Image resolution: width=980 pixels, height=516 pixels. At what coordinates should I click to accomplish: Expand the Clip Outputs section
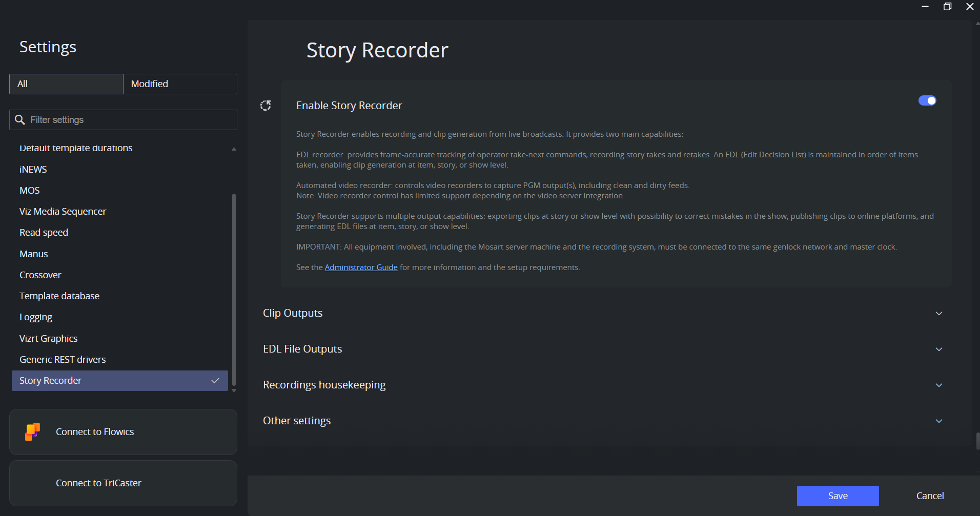[x=938, y=313]
